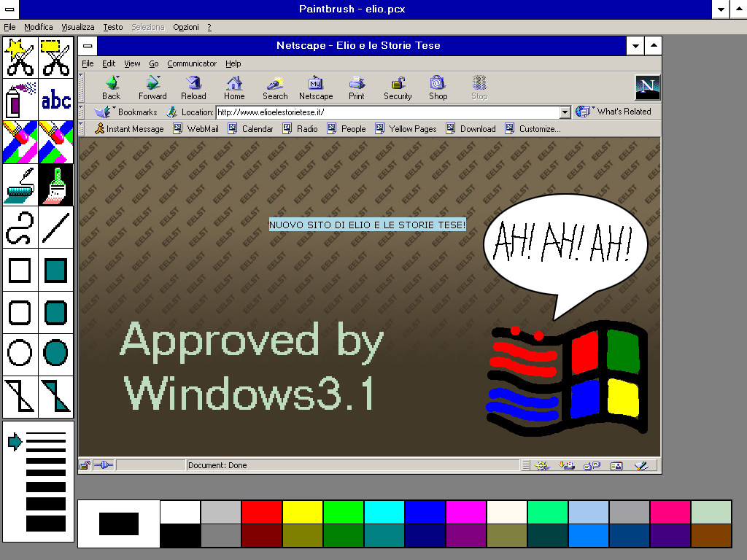Click the Netscape N logo throbber
This screenshot has height=560, width=747.
[648, 87]
